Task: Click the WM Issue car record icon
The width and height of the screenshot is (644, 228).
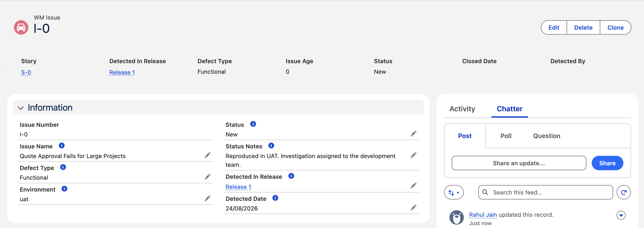Action: (21, 28)
